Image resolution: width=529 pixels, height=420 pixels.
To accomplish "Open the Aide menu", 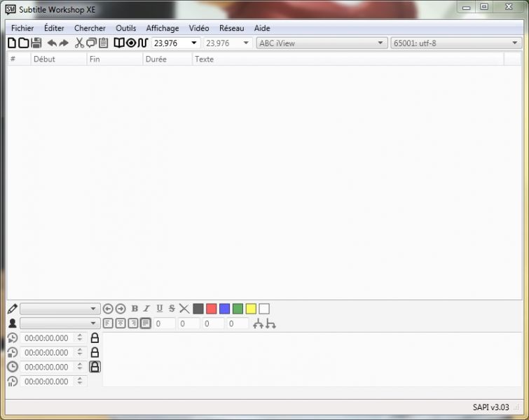I will coord(262,28).
